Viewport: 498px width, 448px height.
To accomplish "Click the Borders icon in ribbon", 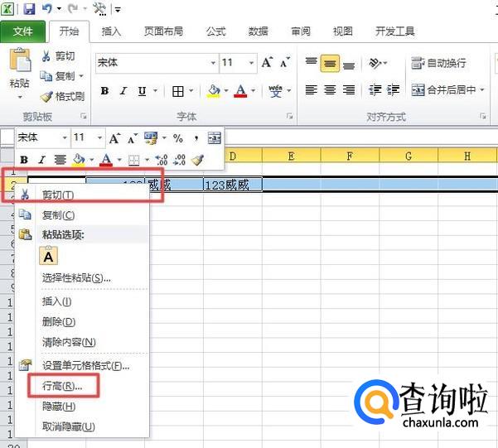I will (178, 91).
